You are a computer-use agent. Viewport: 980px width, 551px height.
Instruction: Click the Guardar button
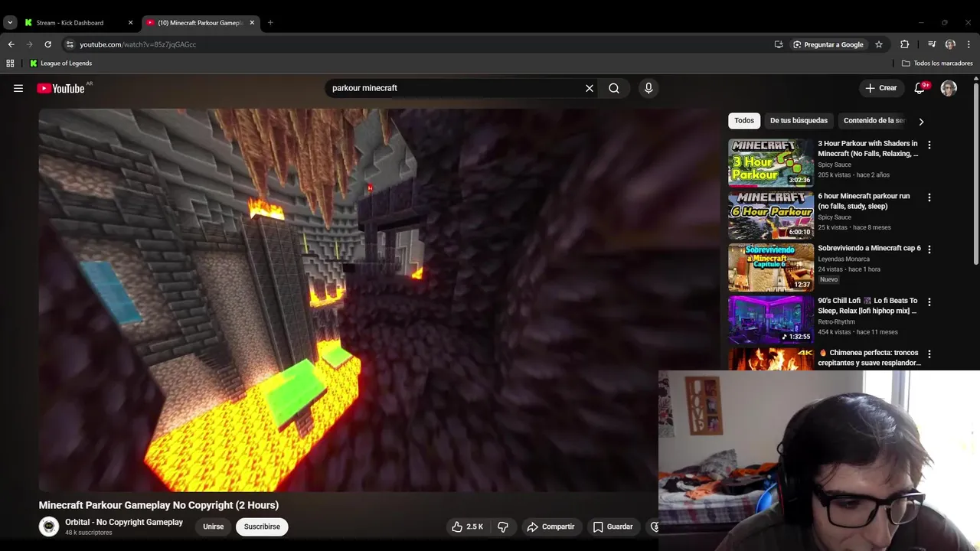coord(613,527)
